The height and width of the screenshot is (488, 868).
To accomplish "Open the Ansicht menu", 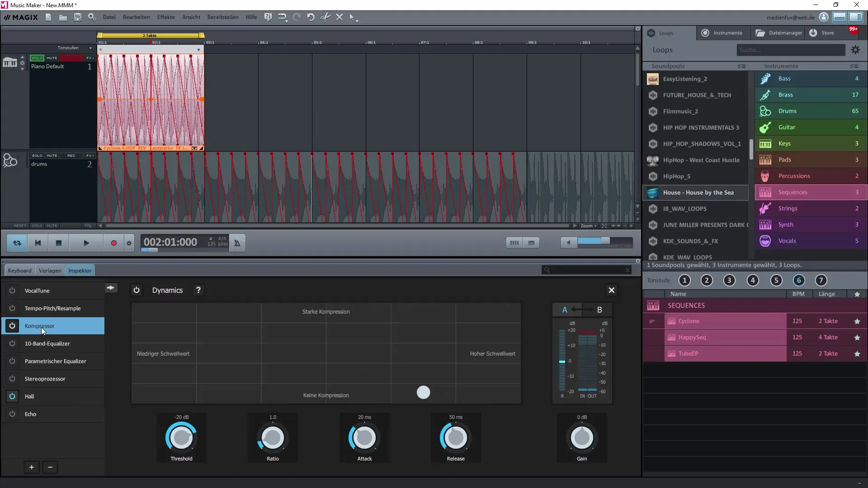I will click(191, 17).
